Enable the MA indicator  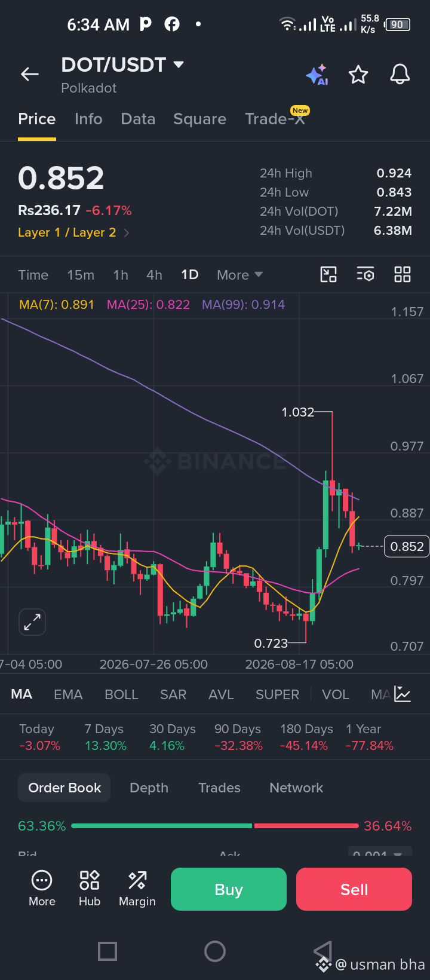[x=21, y=694]
